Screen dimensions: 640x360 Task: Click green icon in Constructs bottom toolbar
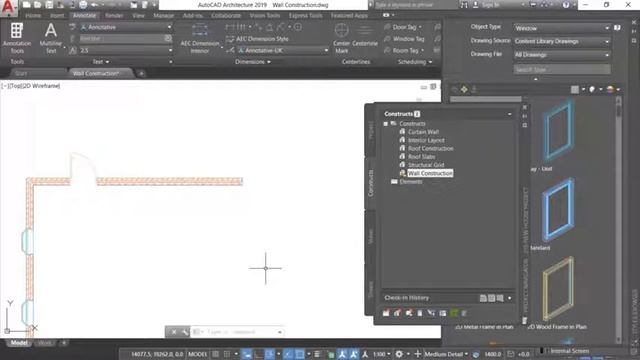(x=454, y=313)
